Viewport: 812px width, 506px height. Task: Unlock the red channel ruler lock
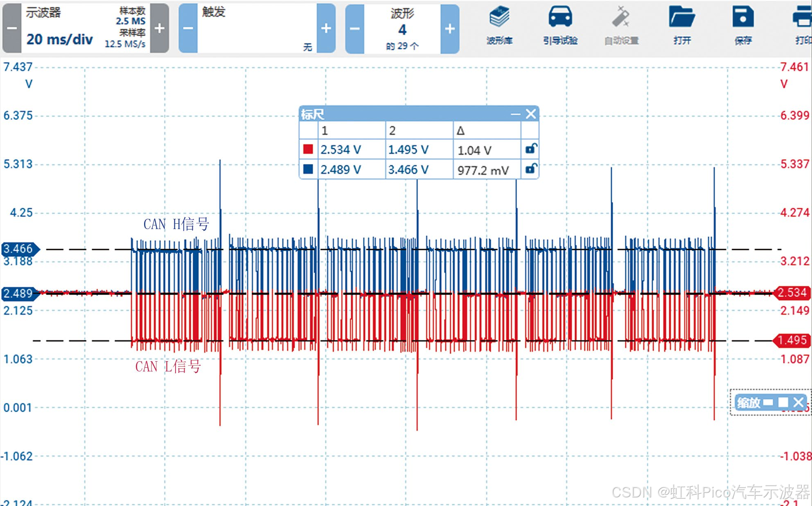coord(531,149)
